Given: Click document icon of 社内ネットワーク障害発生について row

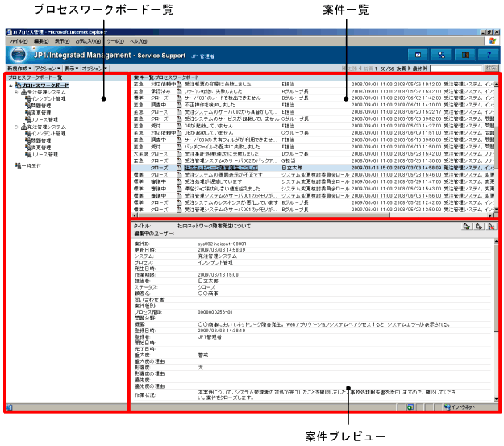Looking at the screenshot, I should [x=179, y=168].
